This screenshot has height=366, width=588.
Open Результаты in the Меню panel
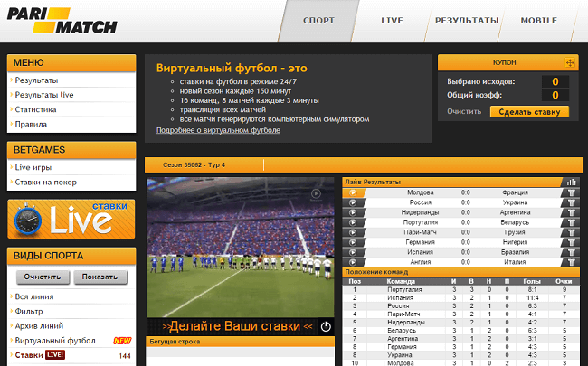36,80
